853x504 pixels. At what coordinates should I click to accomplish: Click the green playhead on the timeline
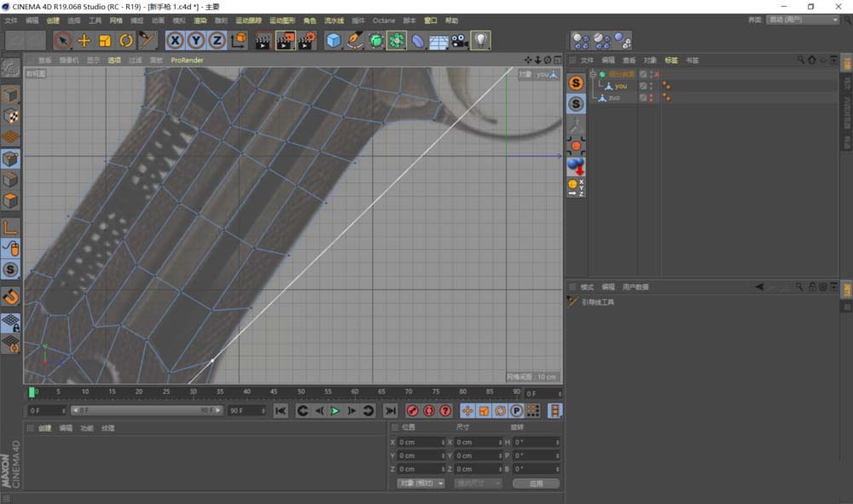(32, 392)
